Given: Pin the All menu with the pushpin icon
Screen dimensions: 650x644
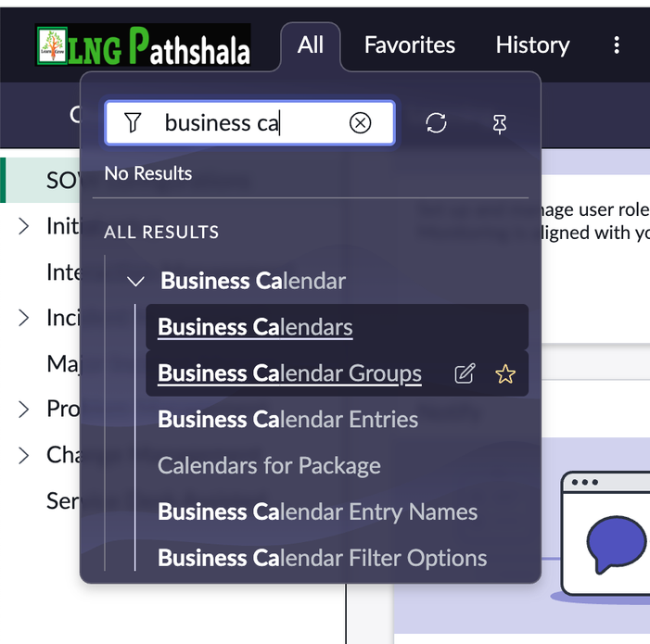Looking at the screenshot, I should pos(500,124).
